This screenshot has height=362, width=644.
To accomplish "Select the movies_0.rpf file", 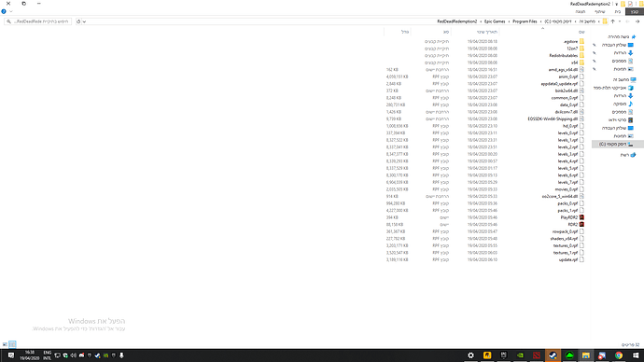I will [569, 189].
